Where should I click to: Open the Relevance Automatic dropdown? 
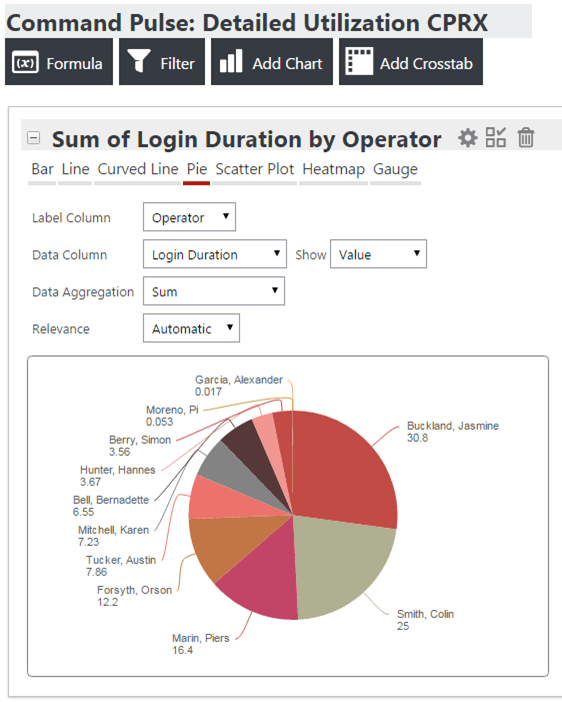click(192, 328)
